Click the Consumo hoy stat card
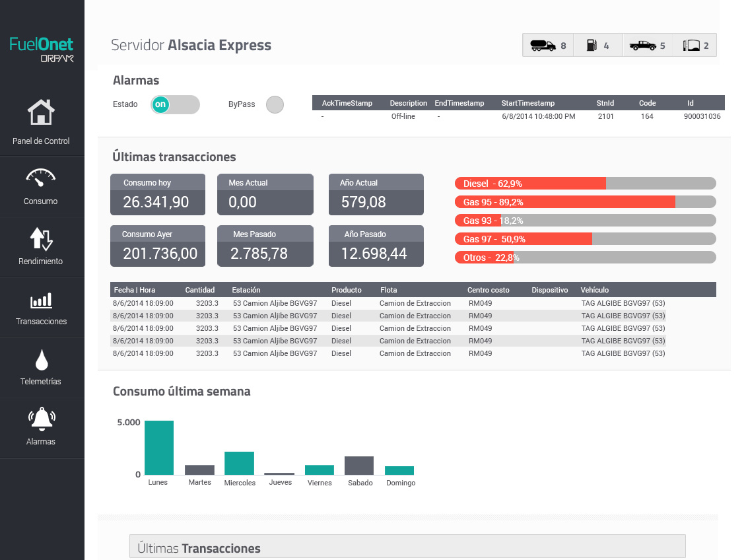The width and height of the screenshot is (746, 560). click(x=158, y=195)
